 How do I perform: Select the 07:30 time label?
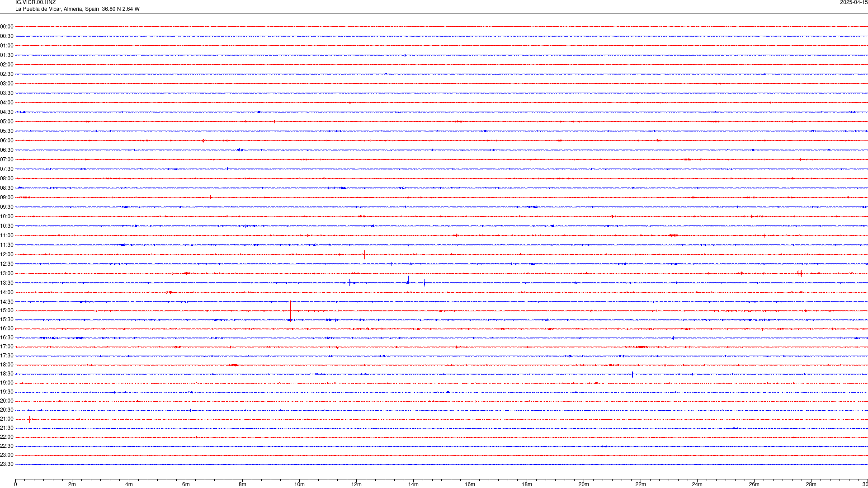pyautogui.click(x=7, y=169)
